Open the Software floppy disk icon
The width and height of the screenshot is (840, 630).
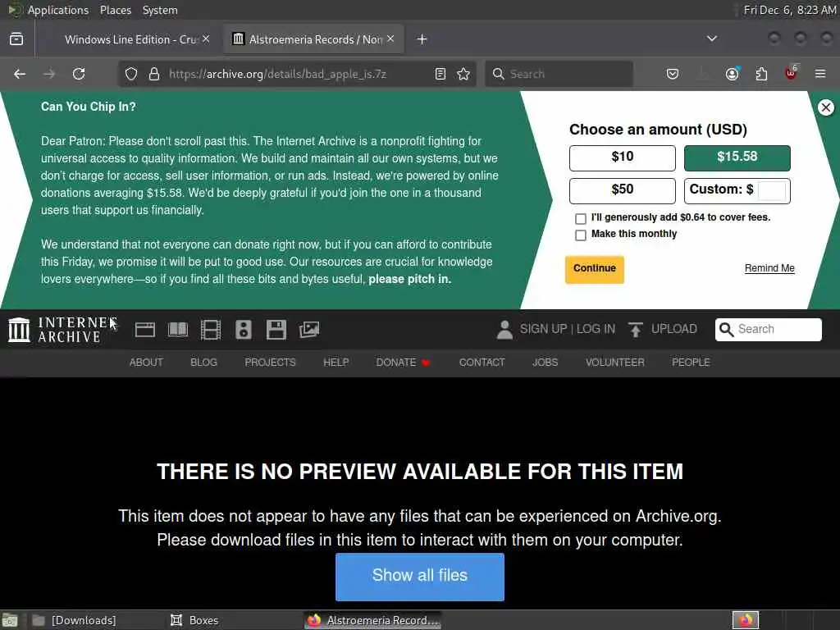coord(276,330)
